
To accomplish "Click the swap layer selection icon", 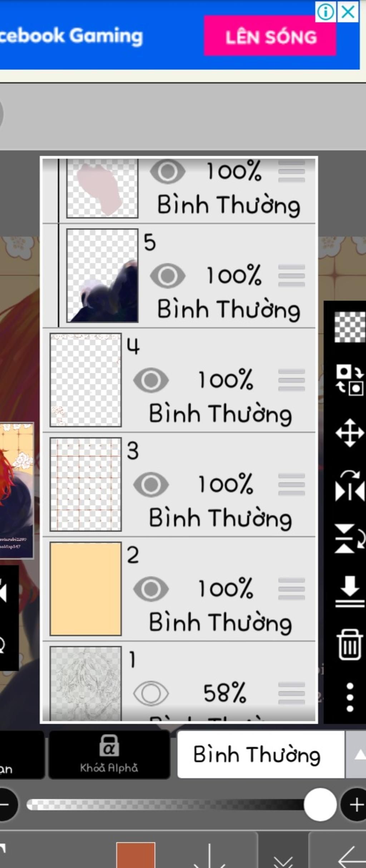I will tap(350, 380).
